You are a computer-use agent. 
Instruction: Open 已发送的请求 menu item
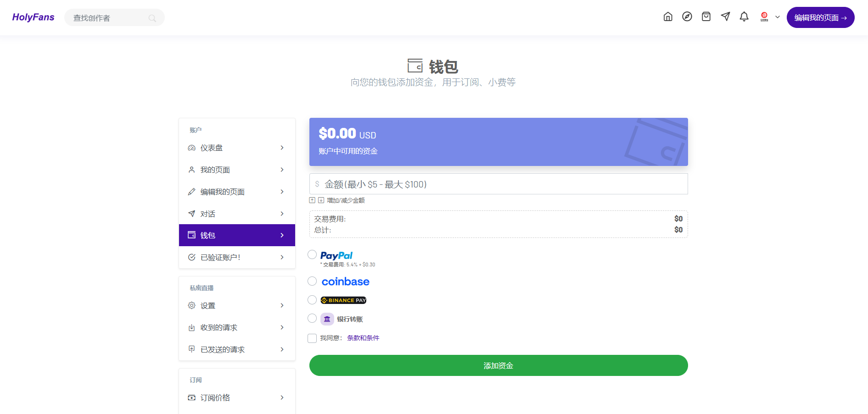[222, 349]
